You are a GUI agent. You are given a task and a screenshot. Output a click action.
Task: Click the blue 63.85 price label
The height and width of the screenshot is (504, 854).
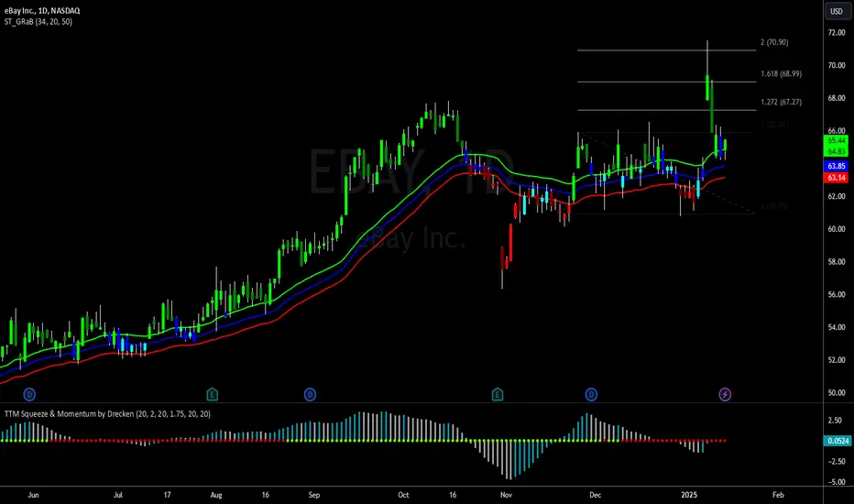tap(837, 166)
